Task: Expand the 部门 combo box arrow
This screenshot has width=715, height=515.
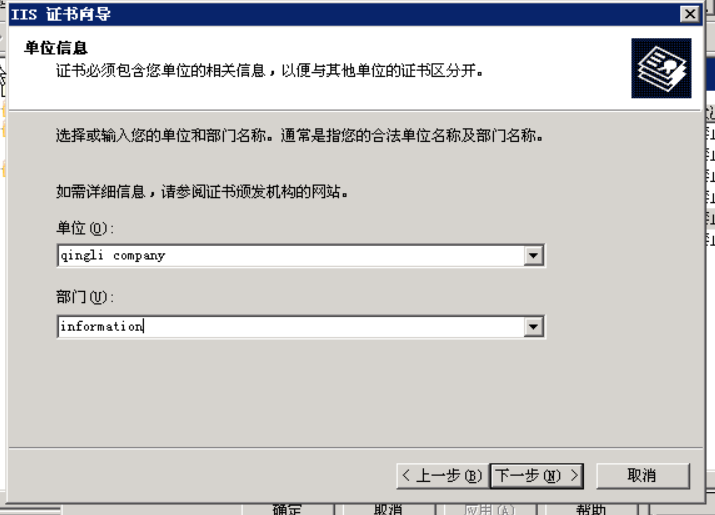Action: (533, 327)
